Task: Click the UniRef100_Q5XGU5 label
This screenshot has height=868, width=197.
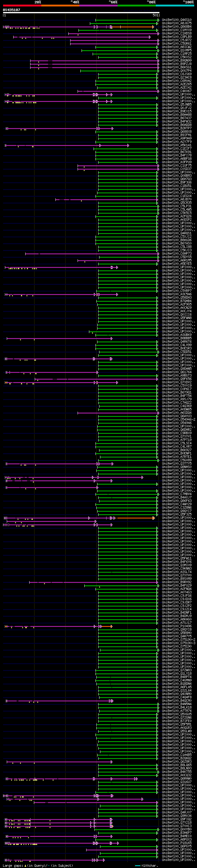Action: click(x=177, y=714)
